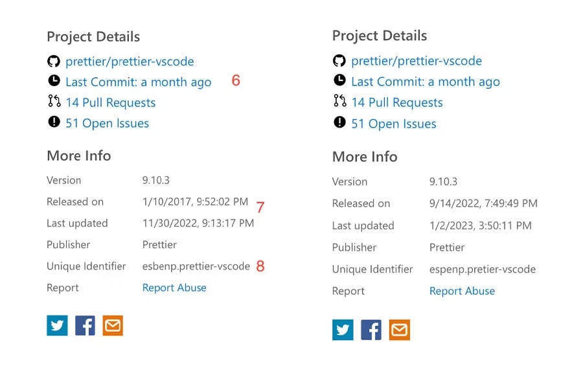The image size is (583, 392).
Task: Share on Facebook from right panel
Action: click(371, 330)
